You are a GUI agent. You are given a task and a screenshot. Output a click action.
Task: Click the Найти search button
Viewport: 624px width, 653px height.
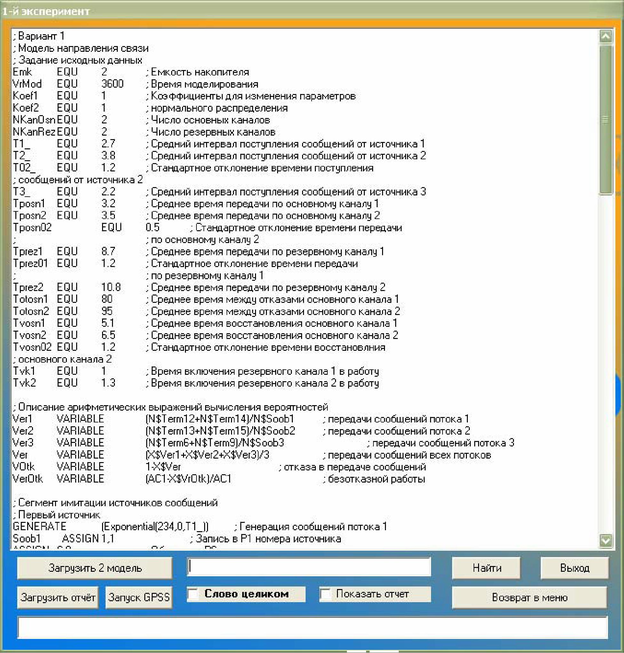pos(486,568)
